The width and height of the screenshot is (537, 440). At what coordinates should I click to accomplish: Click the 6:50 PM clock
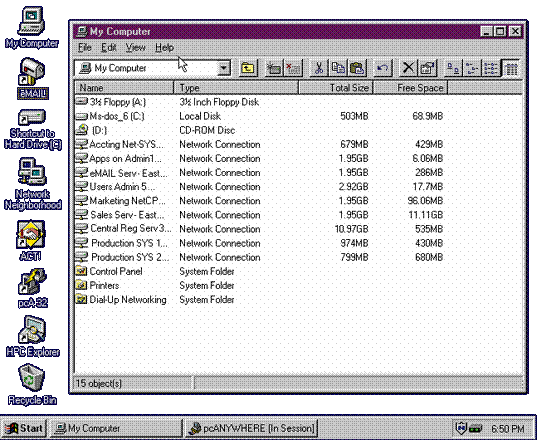coord(507,428)
